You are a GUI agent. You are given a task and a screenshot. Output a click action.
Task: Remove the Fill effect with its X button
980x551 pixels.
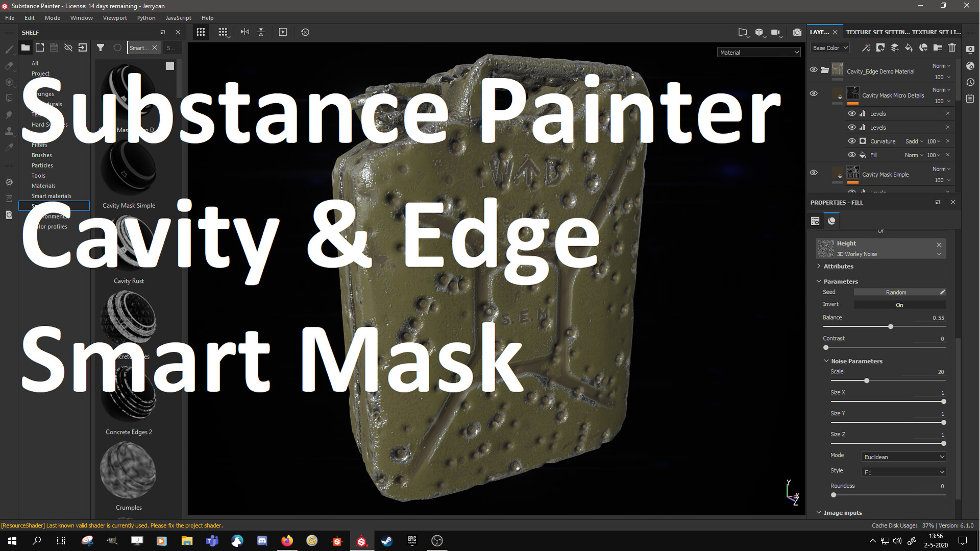click(x=948, y=155)
